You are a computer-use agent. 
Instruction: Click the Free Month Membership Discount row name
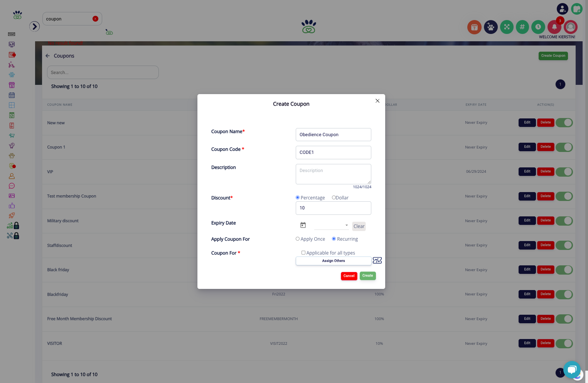[x=79, y=319]
